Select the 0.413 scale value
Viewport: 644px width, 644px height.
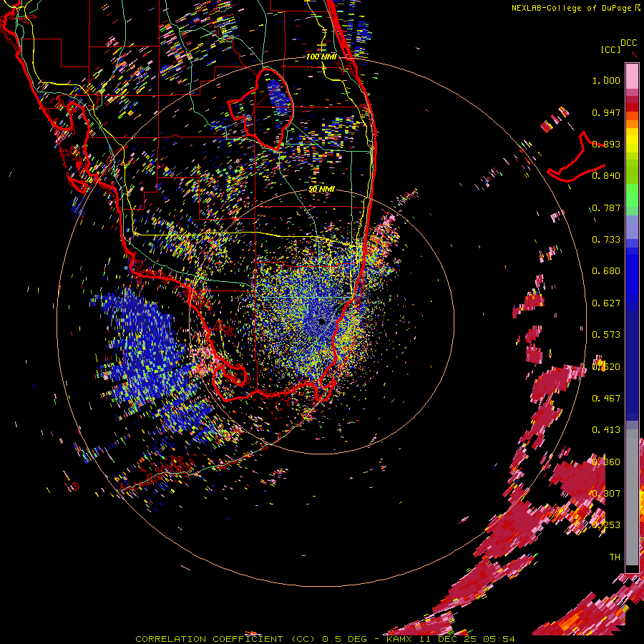pyautogui.click(x=606, y=430)
